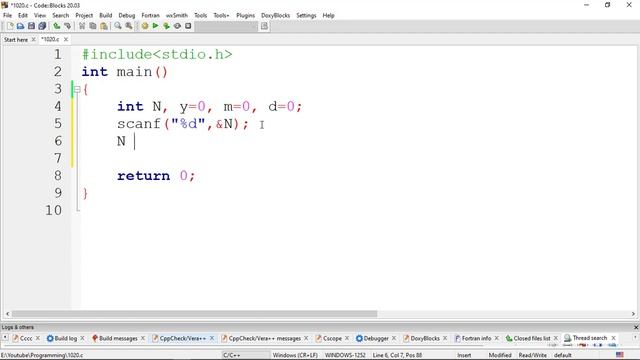
Task: Select the Build messages tab
Action: pyautogui.click(x=118, y=338)
